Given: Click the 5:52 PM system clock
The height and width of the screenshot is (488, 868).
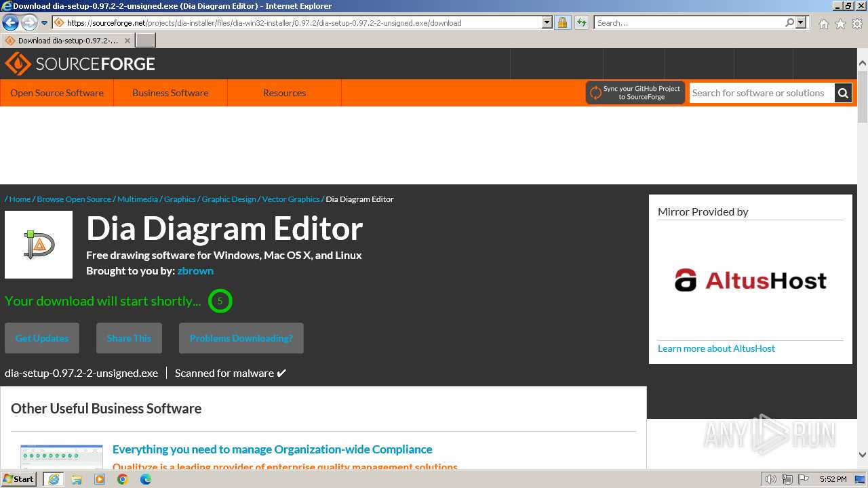Looking at the screenshot, I should [x=833, y=479].
